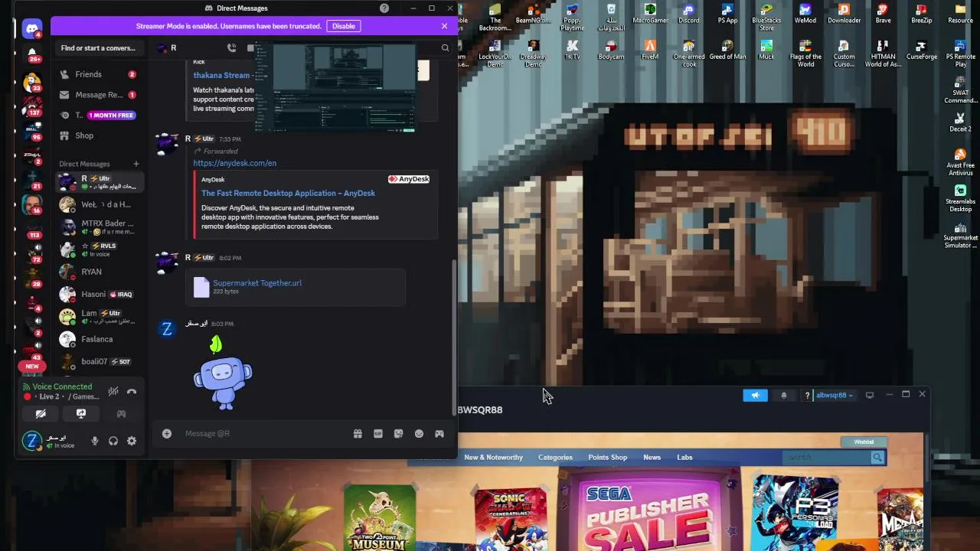Open Steam Categories menu
980x551 pixels.
(x=555, y=458)
